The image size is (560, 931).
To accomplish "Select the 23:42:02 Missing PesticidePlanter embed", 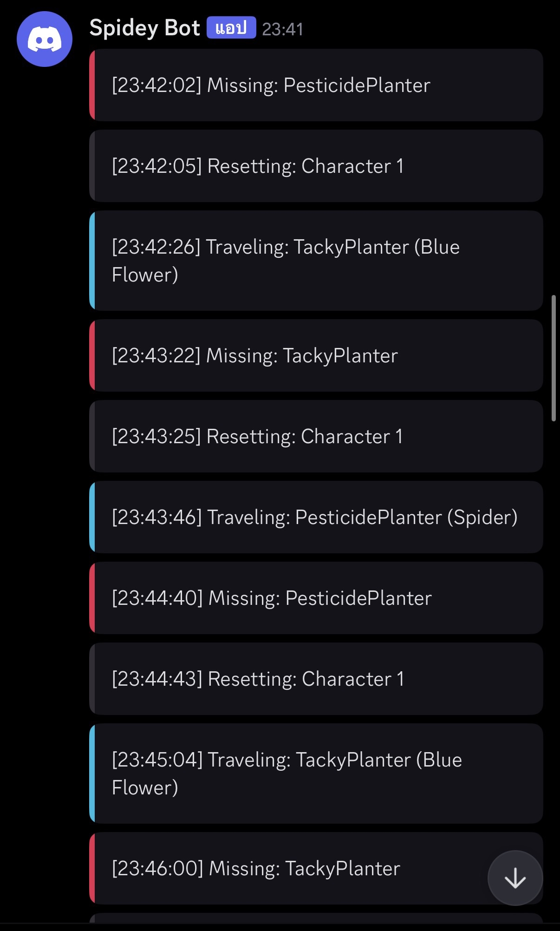I will 316,85.
